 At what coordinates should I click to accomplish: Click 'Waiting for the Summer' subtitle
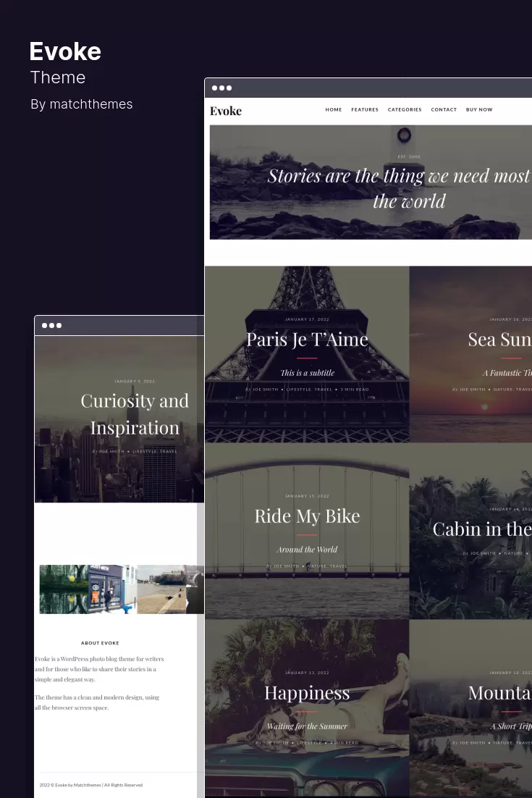(307, 726)
